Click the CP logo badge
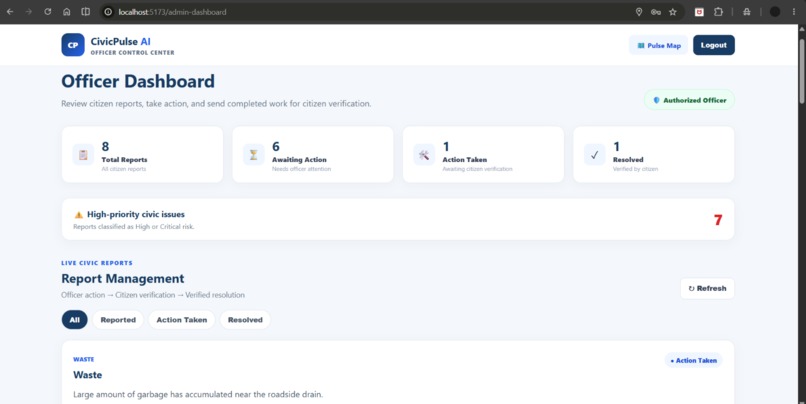 tap(73, 45)
